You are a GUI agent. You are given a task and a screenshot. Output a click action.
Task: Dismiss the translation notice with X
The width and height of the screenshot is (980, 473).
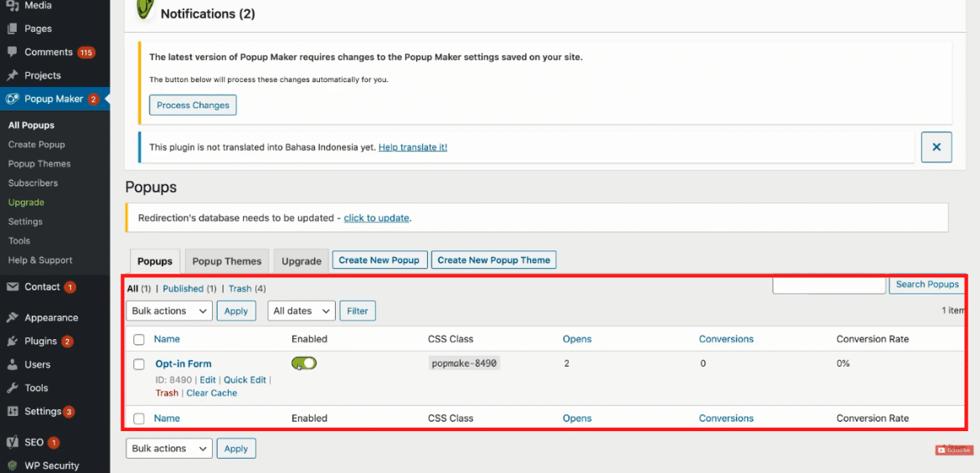936,147
